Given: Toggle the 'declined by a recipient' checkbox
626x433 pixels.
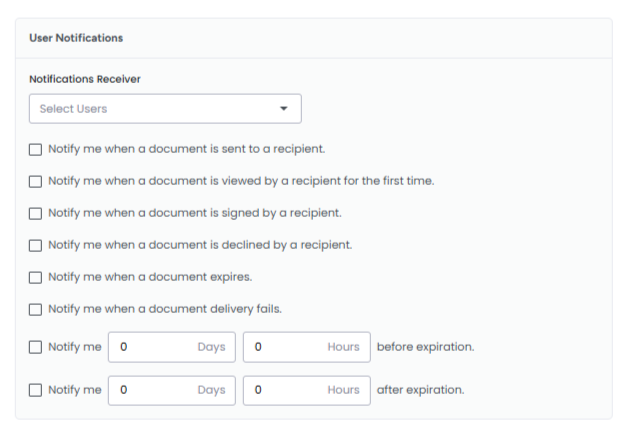Looking at the screenshot, I should 35,245.
